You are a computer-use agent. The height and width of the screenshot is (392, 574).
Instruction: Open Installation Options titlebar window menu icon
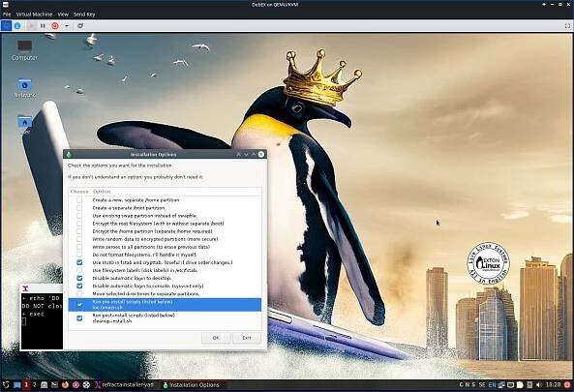click(x=69, y=155)
